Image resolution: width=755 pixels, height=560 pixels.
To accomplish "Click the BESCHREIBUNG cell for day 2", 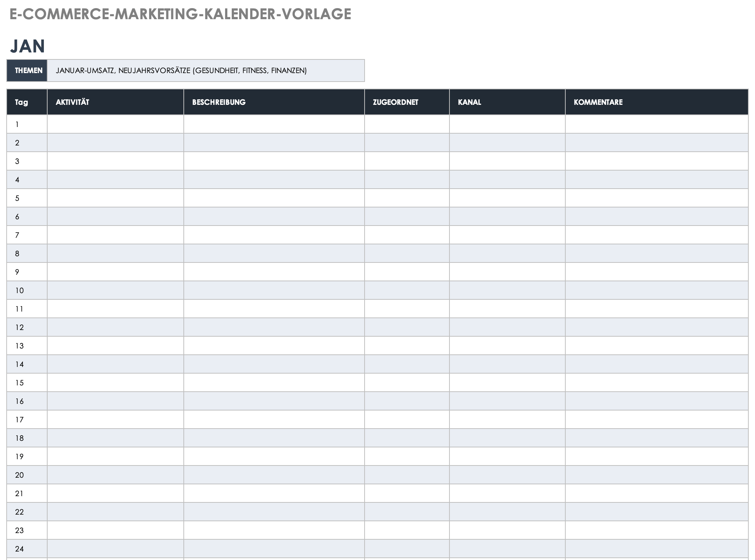I will [274, 143].
